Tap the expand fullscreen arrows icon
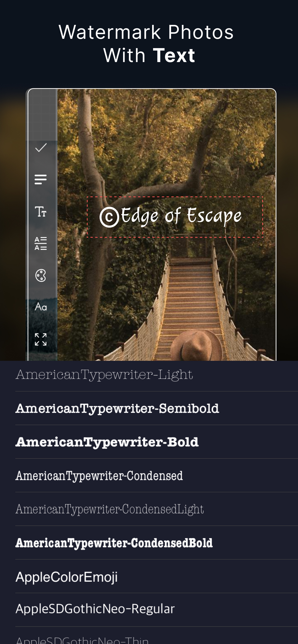 [41, 339]
